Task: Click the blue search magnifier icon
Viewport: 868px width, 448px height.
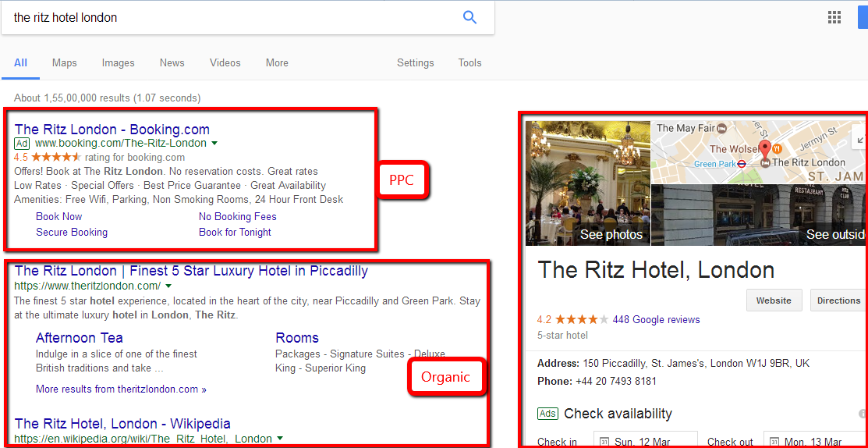Action: (469, 17)
